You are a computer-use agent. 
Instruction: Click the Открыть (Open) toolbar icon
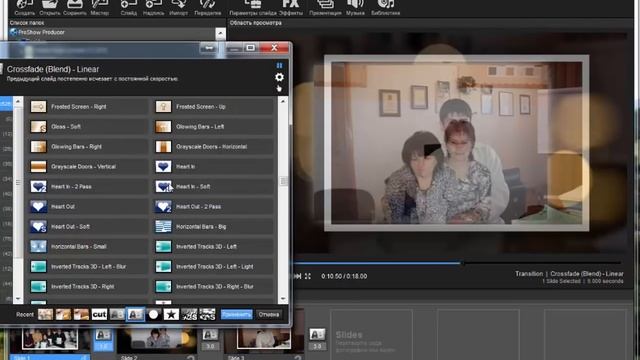[50, 6]
